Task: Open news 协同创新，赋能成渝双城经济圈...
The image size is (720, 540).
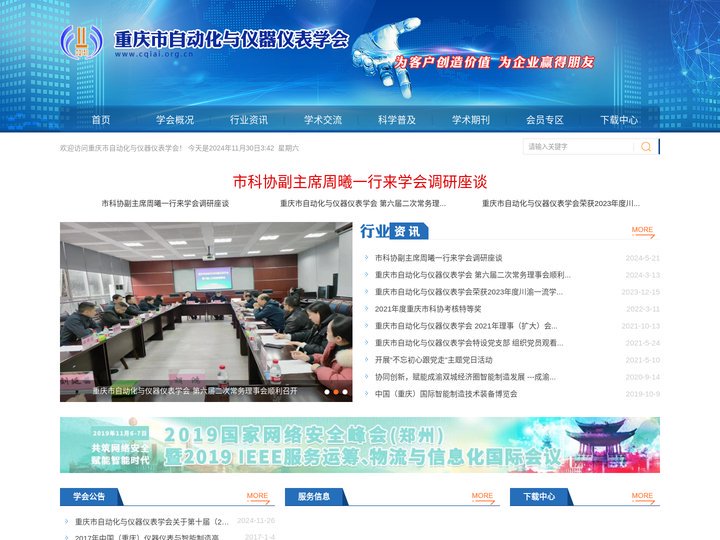Action: tap(465, 377)
